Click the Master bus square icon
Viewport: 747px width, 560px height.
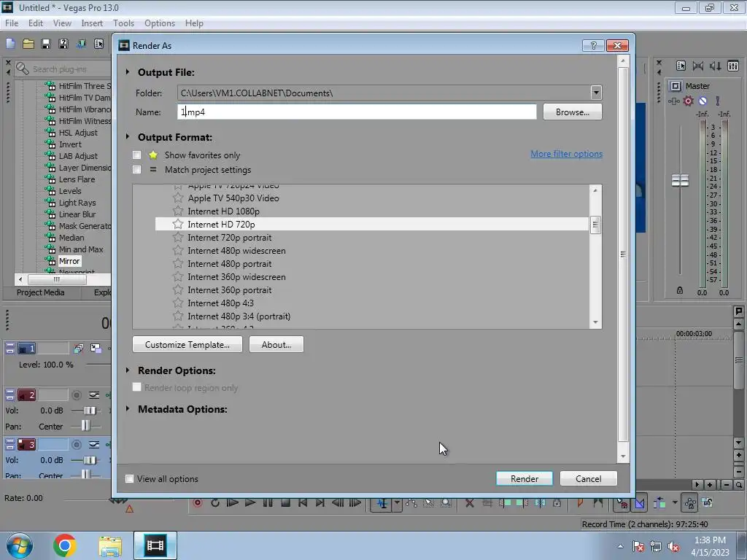click(x=675, y=86)
